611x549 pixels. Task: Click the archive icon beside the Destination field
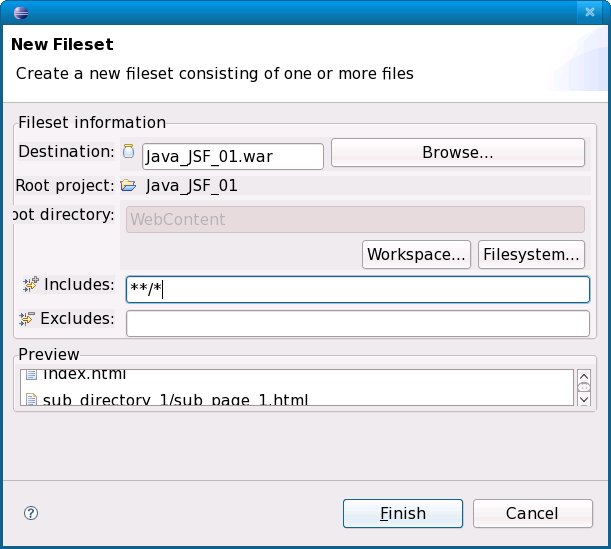coord(128,152)
